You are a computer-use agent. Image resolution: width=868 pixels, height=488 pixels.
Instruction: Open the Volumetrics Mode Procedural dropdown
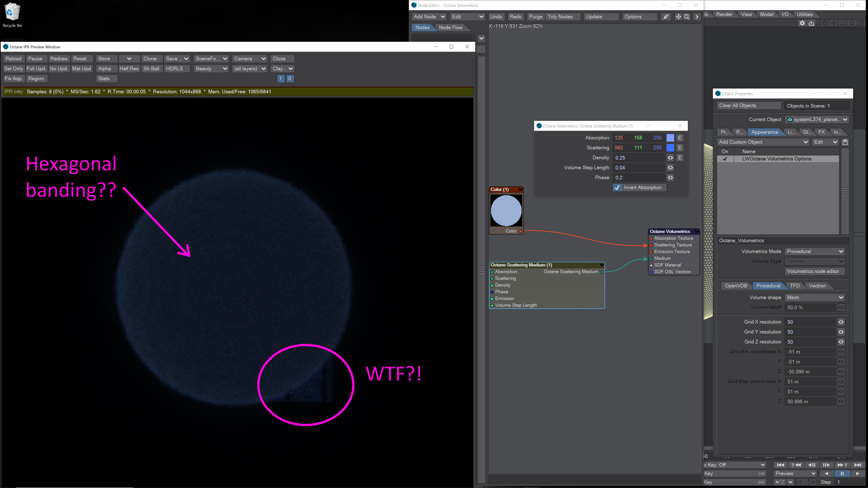click(x=814, y=251)
